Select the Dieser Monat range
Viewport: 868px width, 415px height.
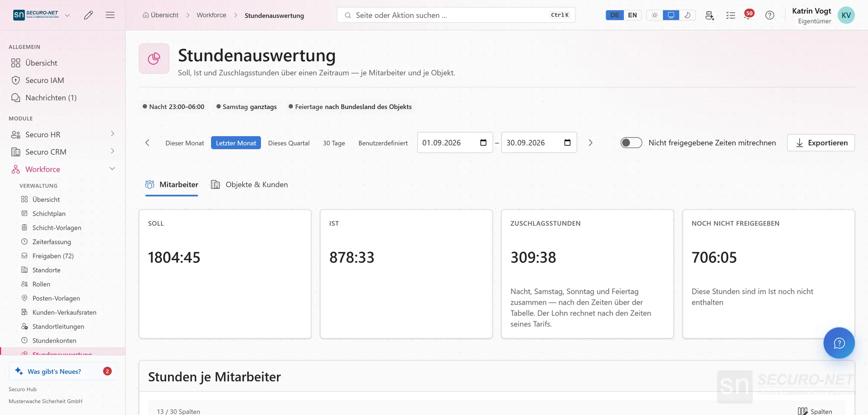tap(185, 143)
